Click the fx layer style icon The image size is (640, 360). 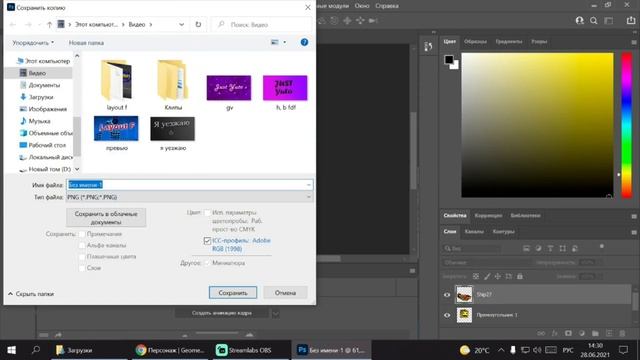pyautogui.click(x=555, y=333)
